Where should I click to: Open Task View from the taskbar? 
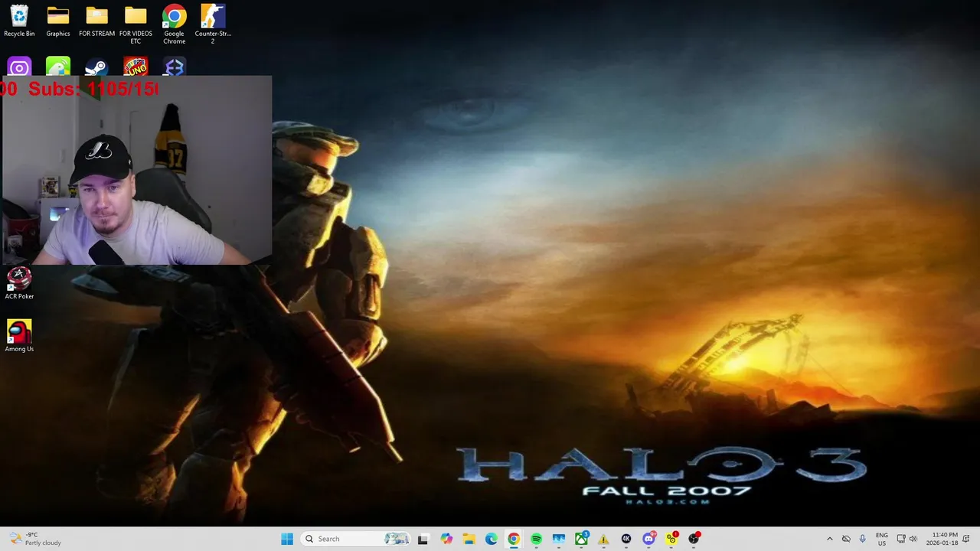tap(423, 539)
